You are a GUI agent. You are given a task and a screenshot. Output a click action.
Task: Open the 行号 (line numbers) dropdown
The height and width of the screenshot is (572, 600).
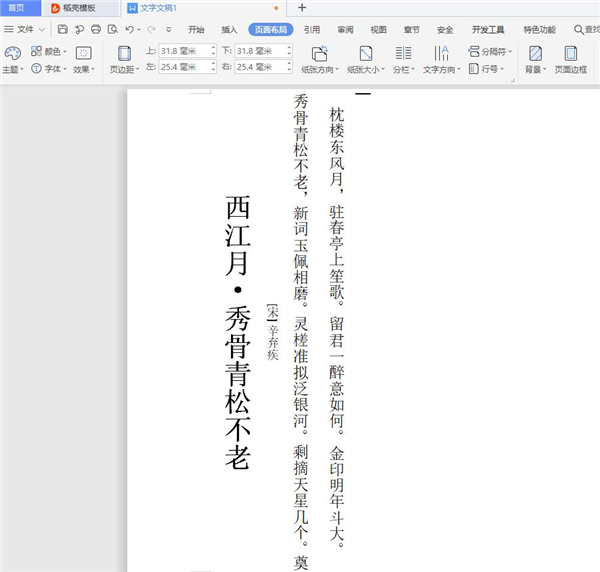coord(489,69)
